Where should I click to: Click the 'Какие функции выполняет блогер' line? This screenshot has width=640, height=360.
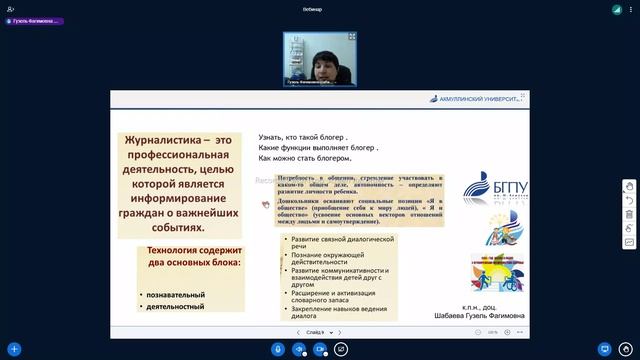pos(318,148)
